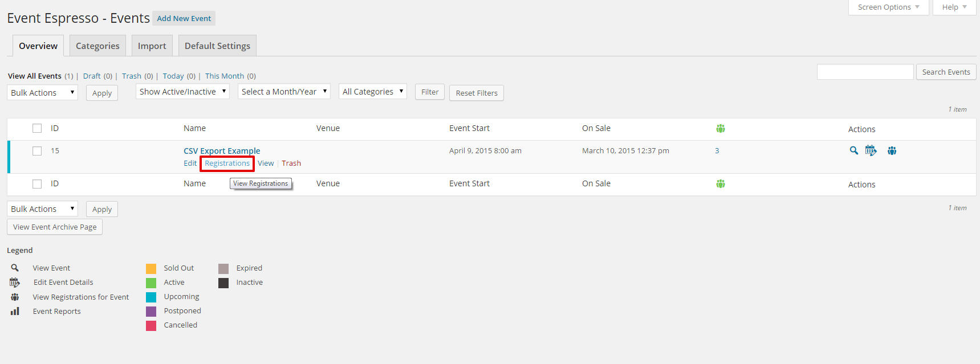
Task: Click the magnifier View Event icon for event 15
Action: pos(853,150)
